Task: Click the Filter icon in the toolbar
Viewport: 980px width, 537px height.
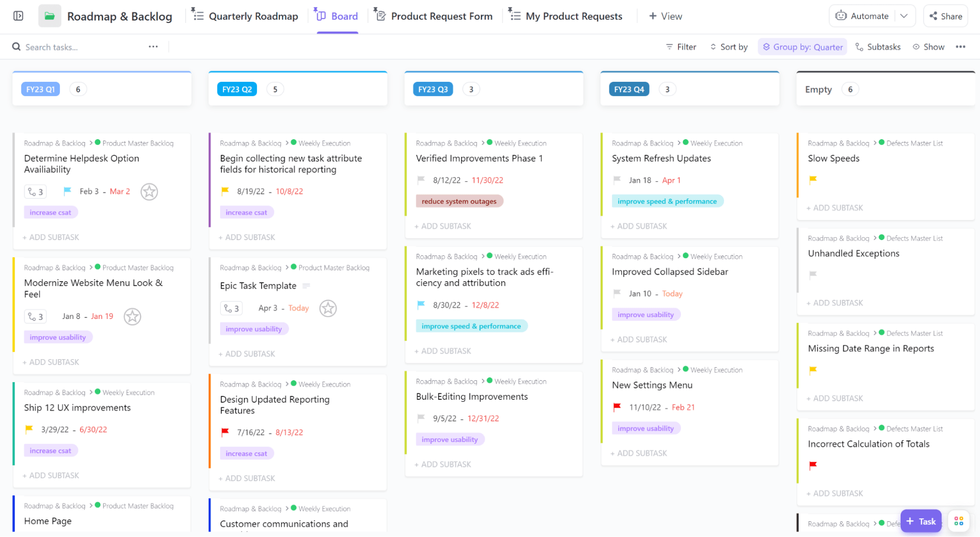Action: [x=669, y=47]
